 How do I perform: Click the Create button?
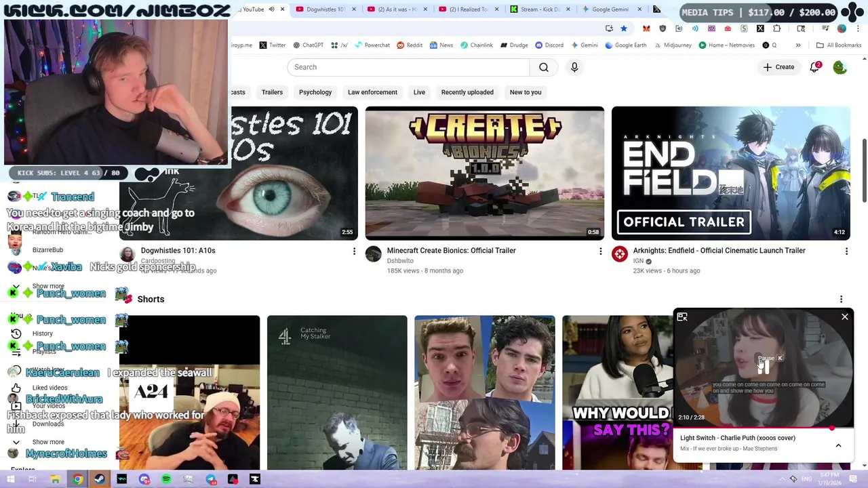(778, 67)
